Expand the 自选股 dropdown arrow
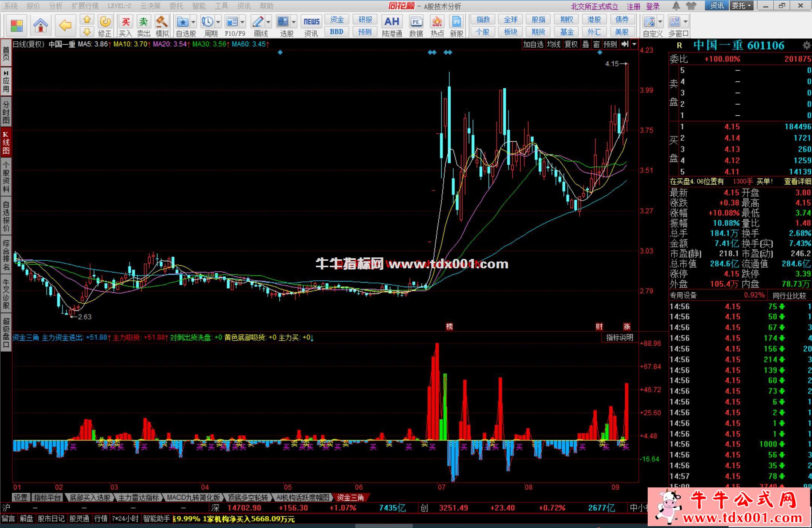Viewport: 812px width, 528px height. coord(193,22)
